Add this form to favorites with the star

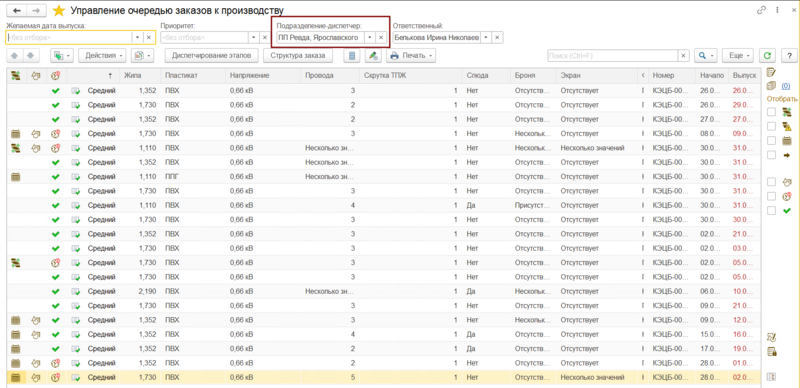click(x=59, y=10)
